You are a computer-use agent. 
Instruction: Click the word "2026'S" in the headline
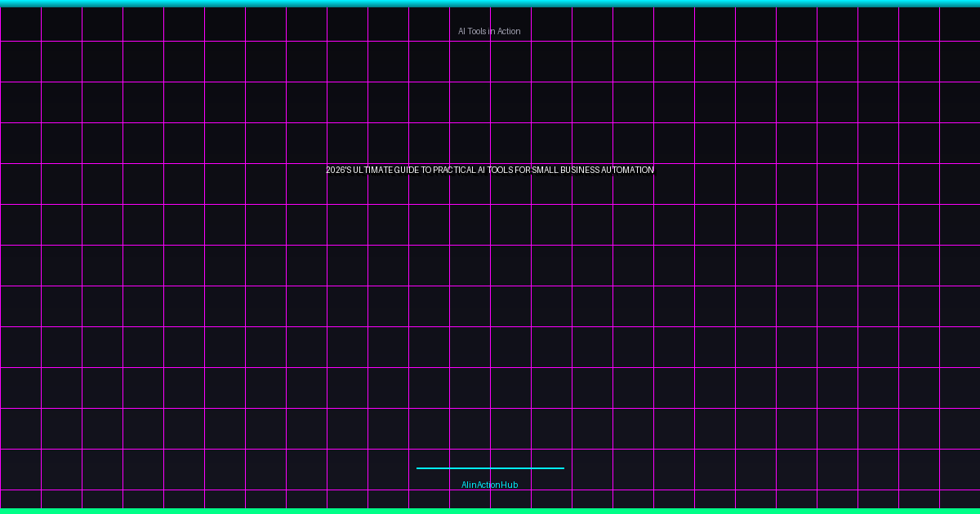[338, 171]
